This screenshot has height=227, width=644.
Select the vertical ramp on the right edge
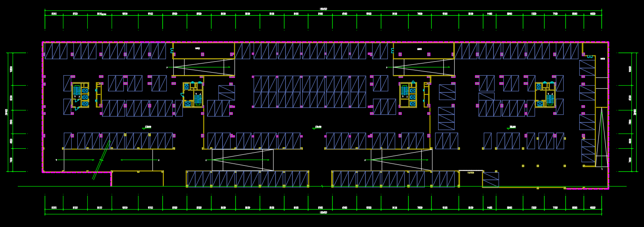(x=601, y=137)
